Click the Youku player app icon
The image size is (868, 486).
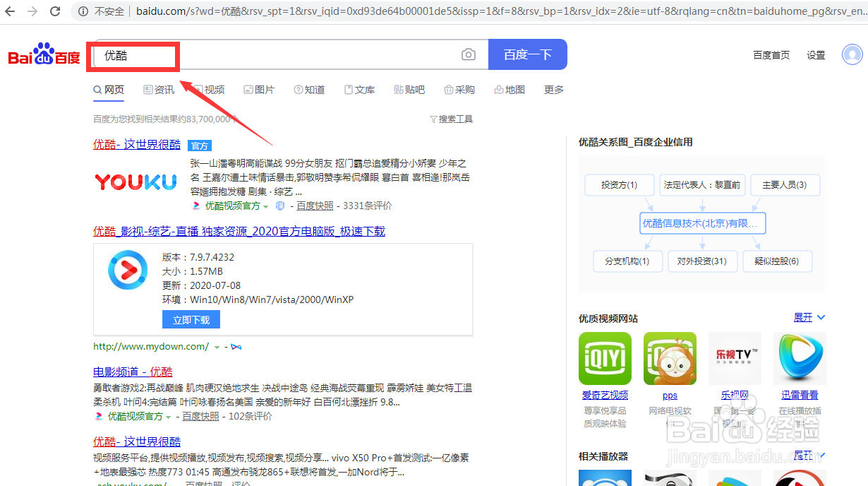(128, 270)
